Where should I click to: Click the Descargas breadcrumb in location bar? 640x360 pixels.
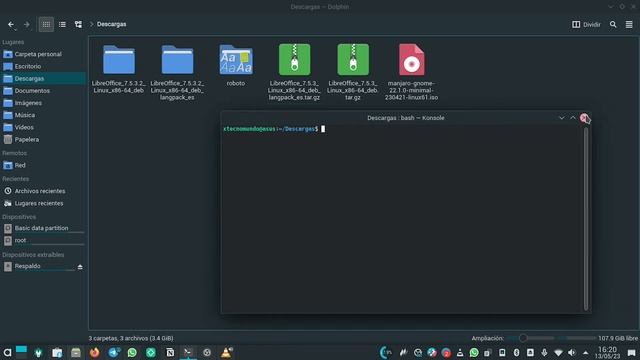point(111,24)
